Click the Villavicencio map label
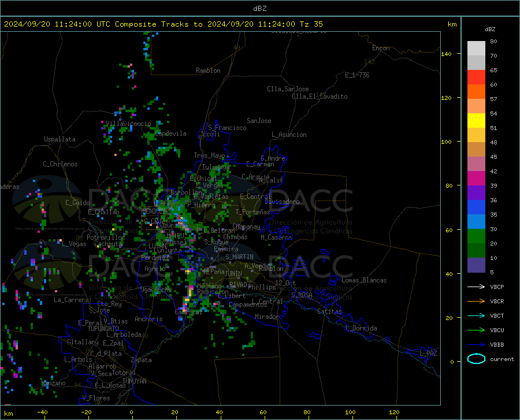Image resolution: width=520 pixels, height=420 pixels. point(128,124)
